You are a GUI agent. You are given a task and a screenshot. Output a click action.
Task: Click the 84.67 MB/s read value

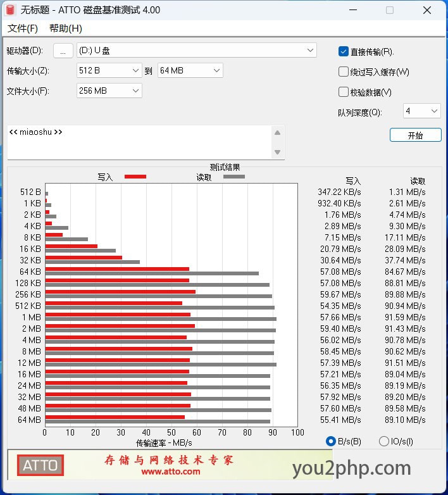(x=405, y=272)
